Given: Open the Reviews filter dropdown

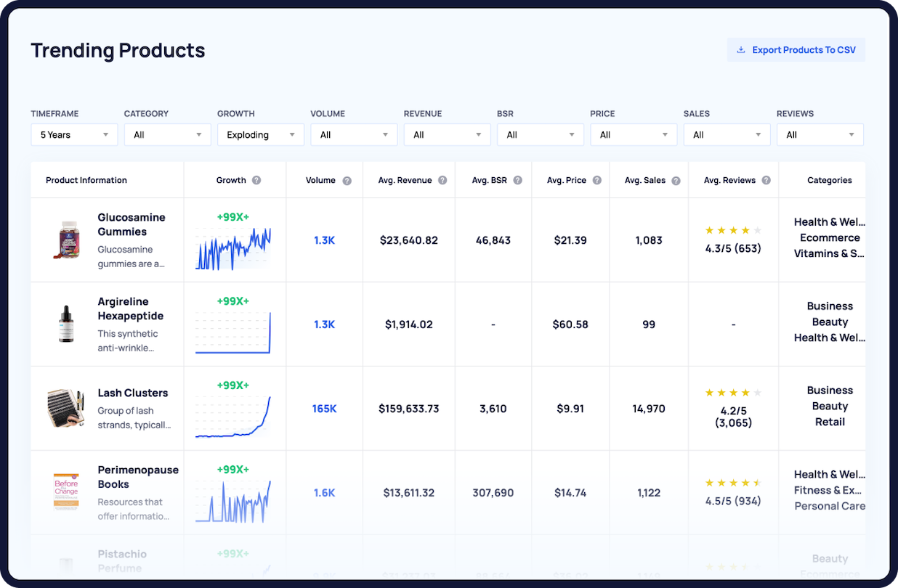Looking at the screenshot, I should [820, 135].
